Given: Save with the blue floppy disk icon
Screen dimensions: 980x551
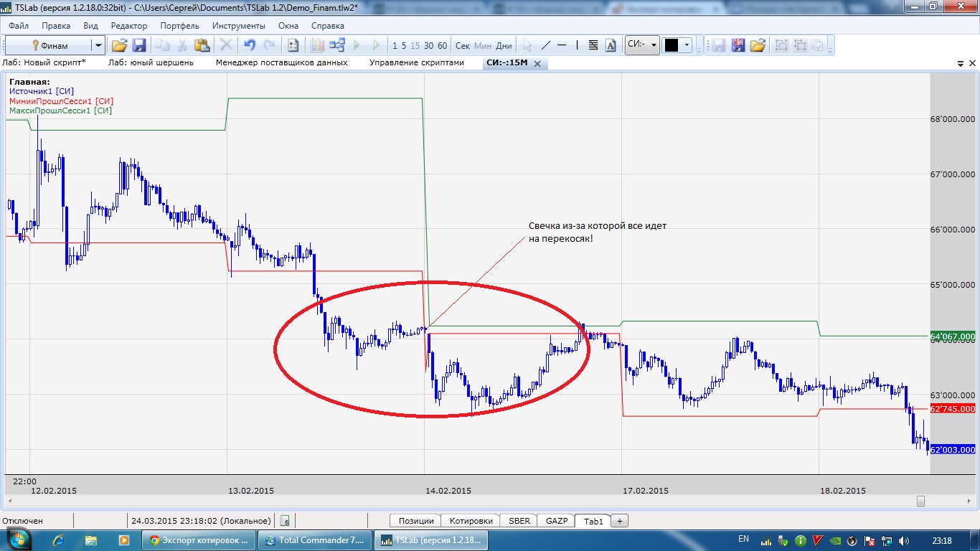Looking at the screenshot, I should pyautogui.click(x=139, y=45).
